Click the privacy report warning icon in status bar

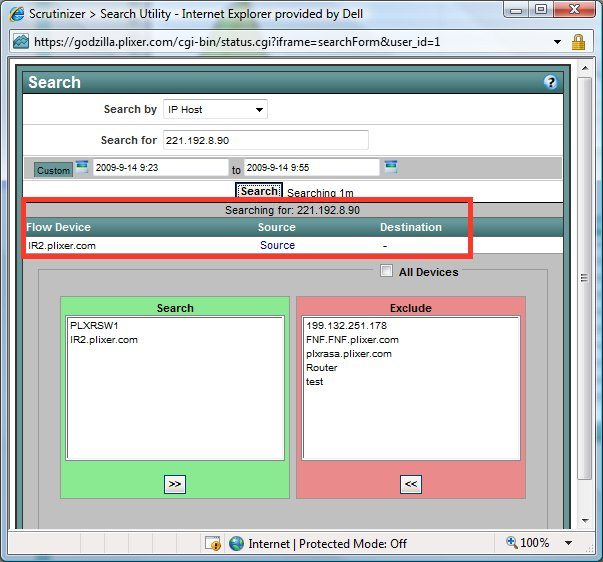(x=213, y=543)
